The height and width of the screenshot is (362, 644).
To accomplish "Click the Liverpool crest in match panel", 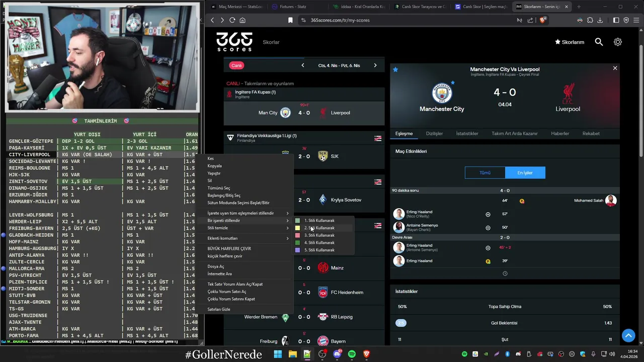I will pyautogui.click(x=568, y=94).
